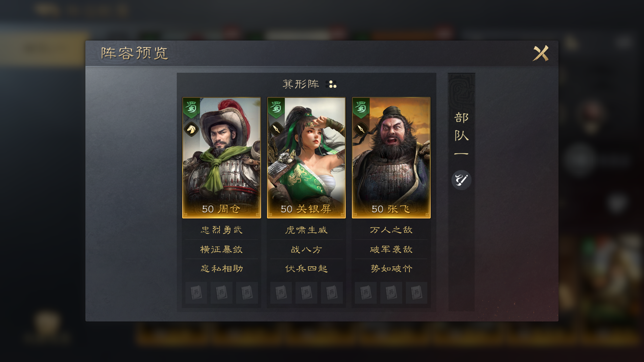Open the 关银屏 general portrait card
Viewport: 644px width, 362px height.
tap(306, 158)
